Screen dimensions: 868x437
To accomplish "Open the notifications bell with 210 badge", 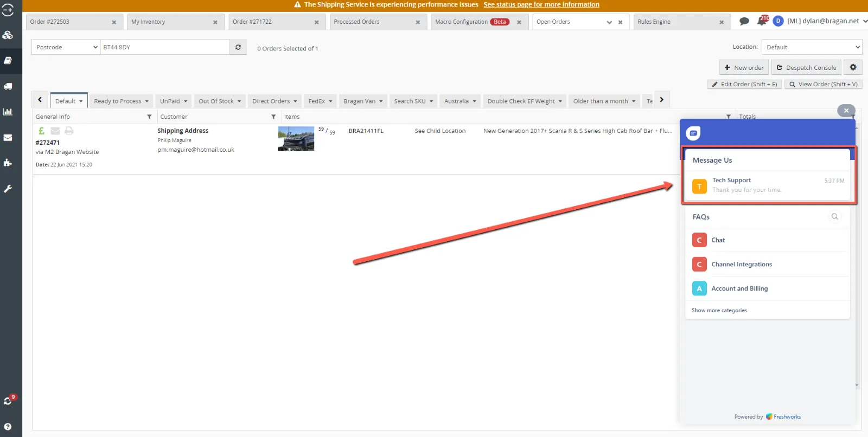I will (x=763, y=21).
